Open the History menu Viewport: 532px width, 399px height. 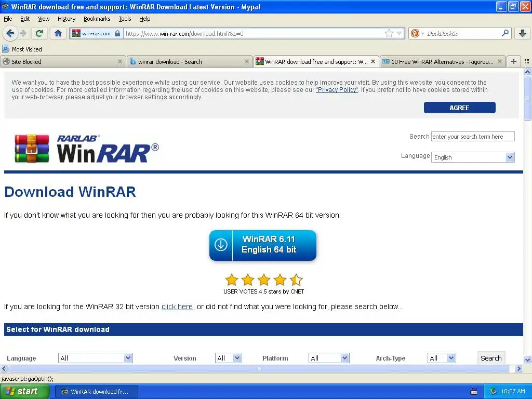pyautogui.click(x=66, y=19)
